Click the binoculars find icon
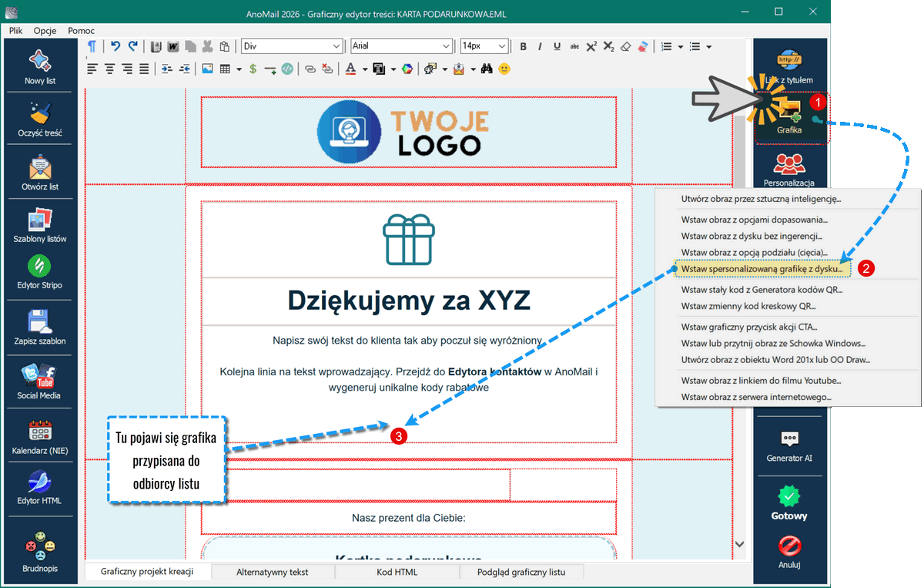924x588 pixels. tap(487, 69)
